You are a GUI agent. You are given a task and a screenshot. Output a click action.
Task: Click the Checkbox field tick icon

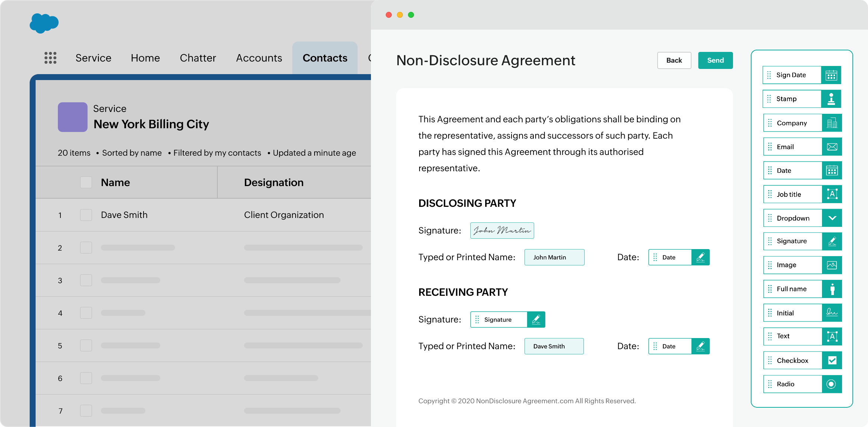(x=832, y=360)
